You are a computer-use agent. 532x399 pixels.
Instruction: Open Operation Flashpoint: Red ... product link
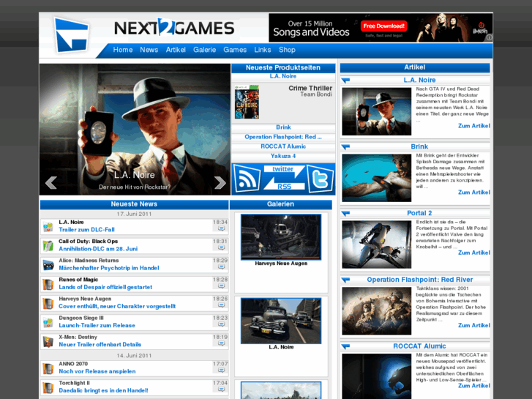(283, 137)
